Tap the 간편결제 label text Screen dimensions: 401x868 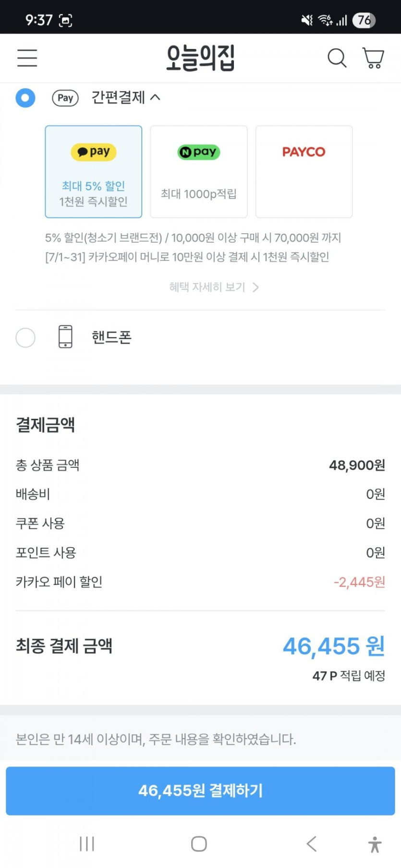click(118, 97)
